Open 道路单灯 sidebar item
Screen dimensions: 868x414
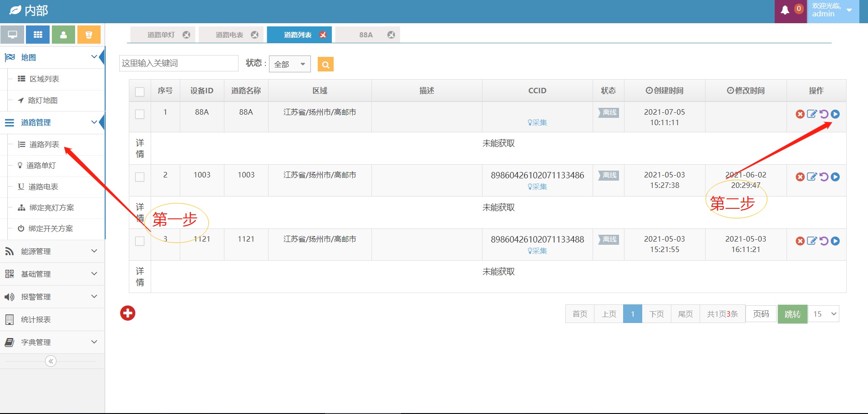coord(41,166)
